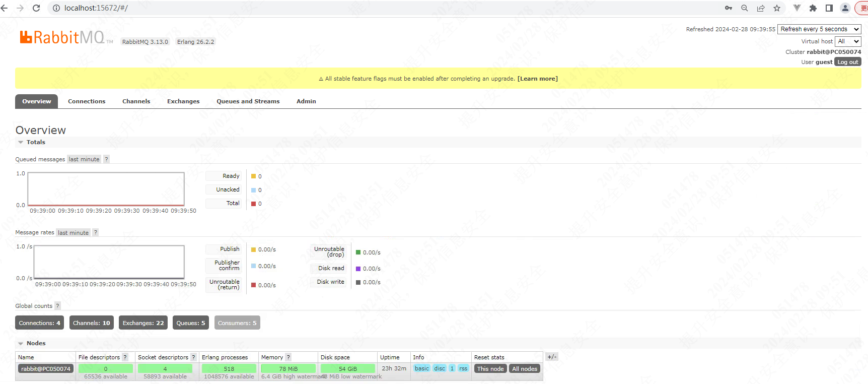Click the browser forward arrow
Image resolution: width=868 pixels, height=384 pixels.
pos(20,8)
